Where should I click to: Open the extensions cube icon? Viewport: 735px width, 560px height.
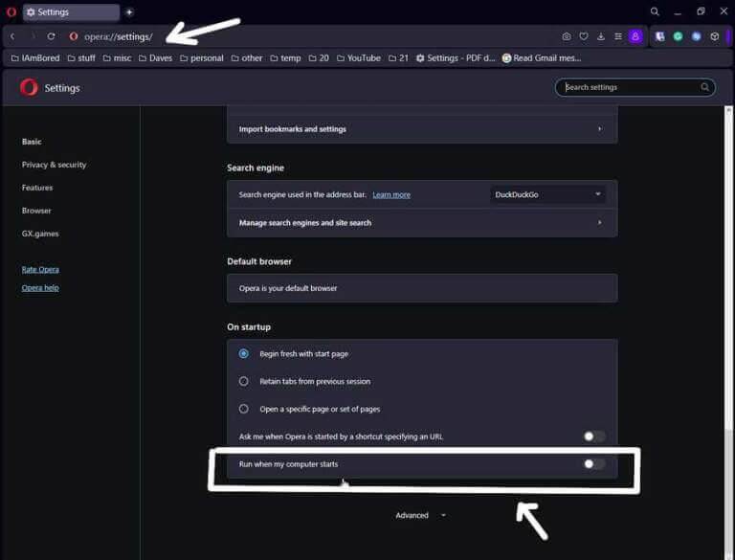(x=714, y=36)
